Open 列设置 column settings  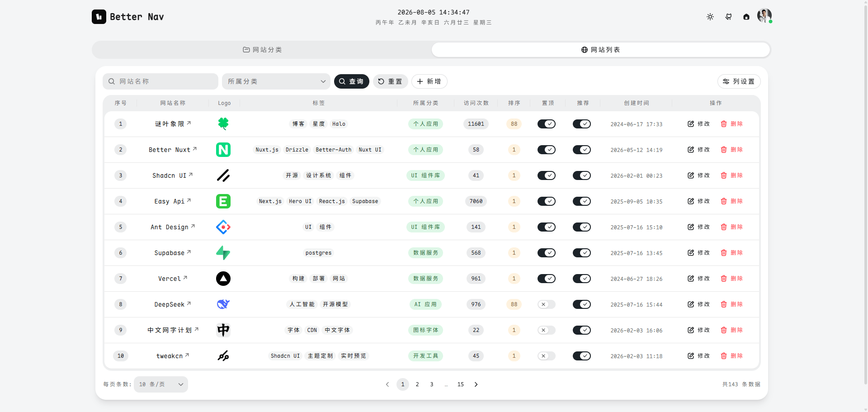[x=739, y=81]
